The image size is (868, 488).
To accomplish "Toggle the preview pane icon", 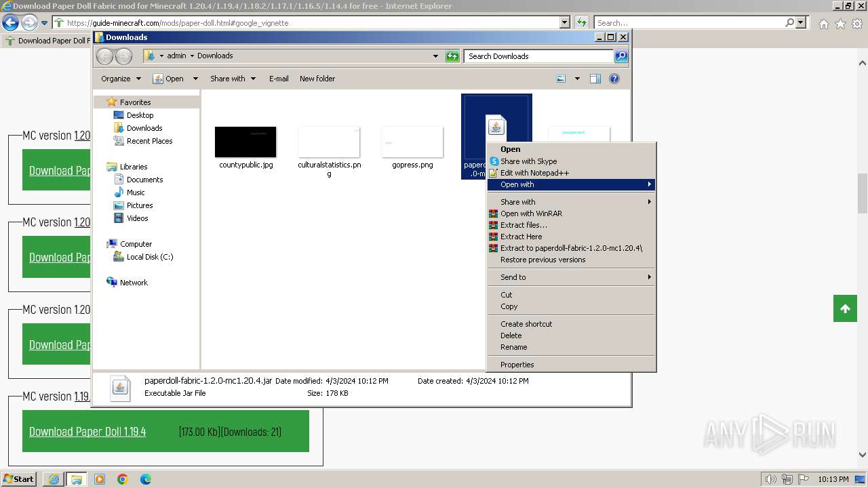I will 595,79.
